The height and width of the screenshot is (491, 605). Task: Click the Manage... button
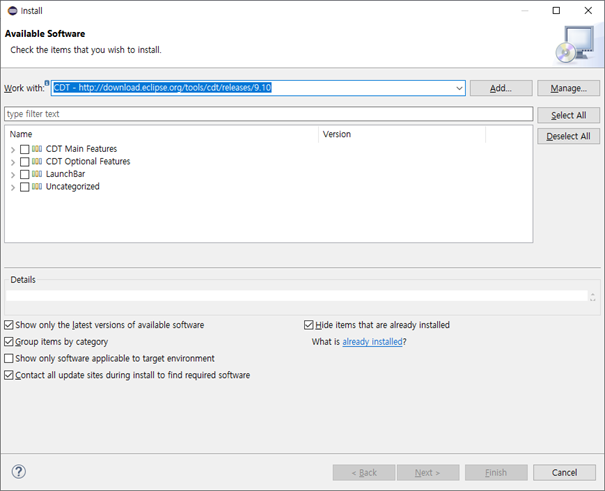click(x=568, y=88)
